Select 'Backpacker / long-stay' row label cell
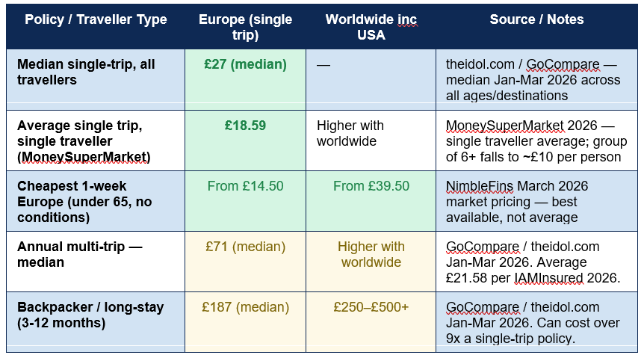 pyautogui.click(x=96, y=322)
